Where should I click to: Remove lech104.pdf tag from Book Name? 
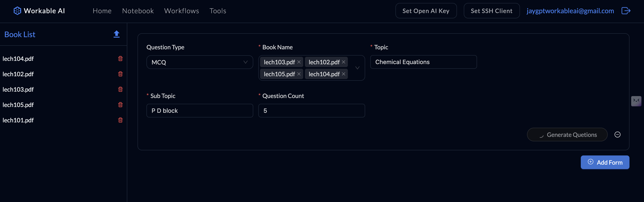(x=343, y=74)
